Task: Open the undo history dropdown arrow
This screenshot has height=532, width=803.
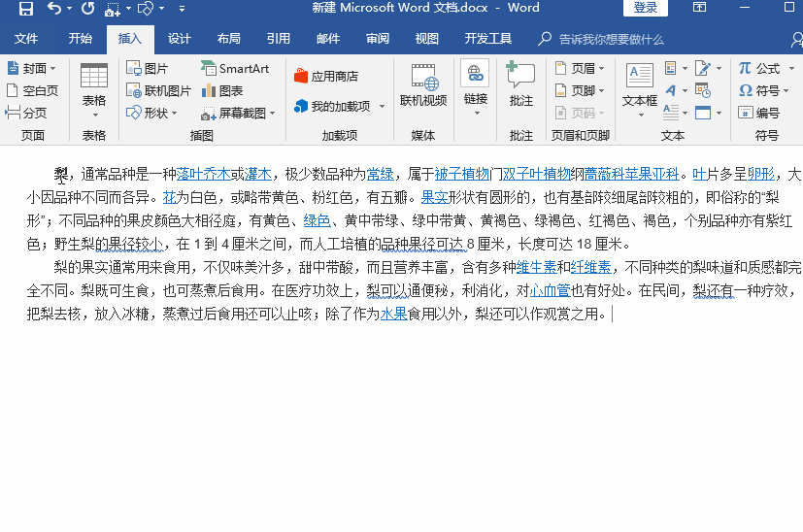Action: point(69,8)
